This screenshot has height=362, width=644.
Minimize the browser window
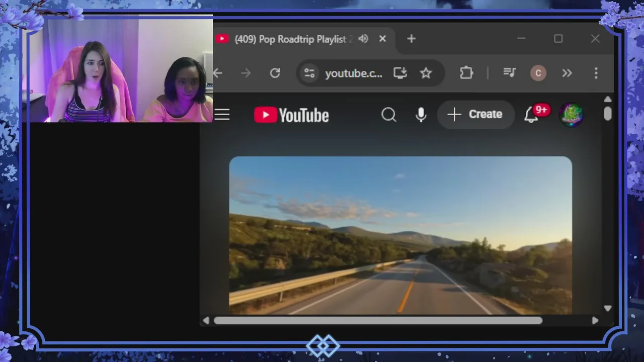tap(522, 39)
